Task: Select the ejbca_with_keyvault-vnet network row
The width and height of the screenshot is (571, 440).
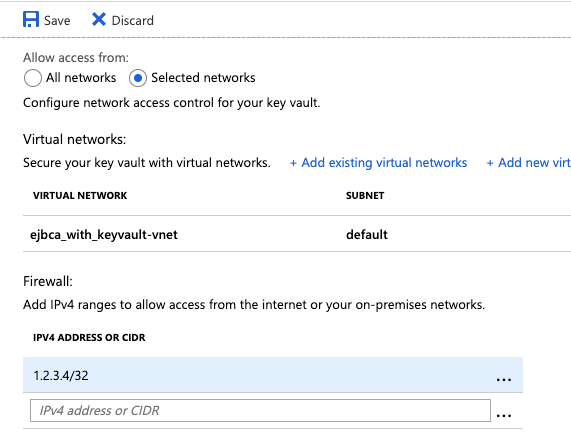Action: (x=297, y=234)
